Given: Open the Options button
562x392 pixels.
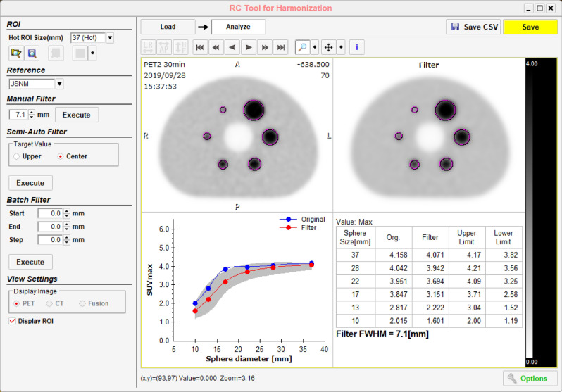Looking at the screenshot, I should pyautogui.click(x=530, y=379).
